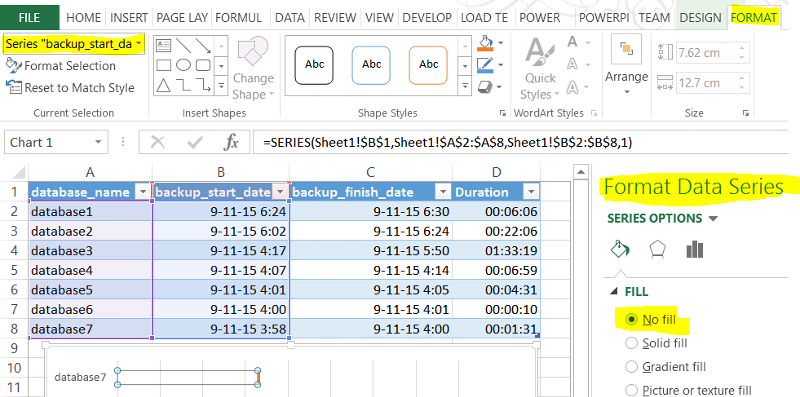Click the worksheet vertical scroll up arrow
This screenshot has height=397, width=800.
[x=581, y=173]
